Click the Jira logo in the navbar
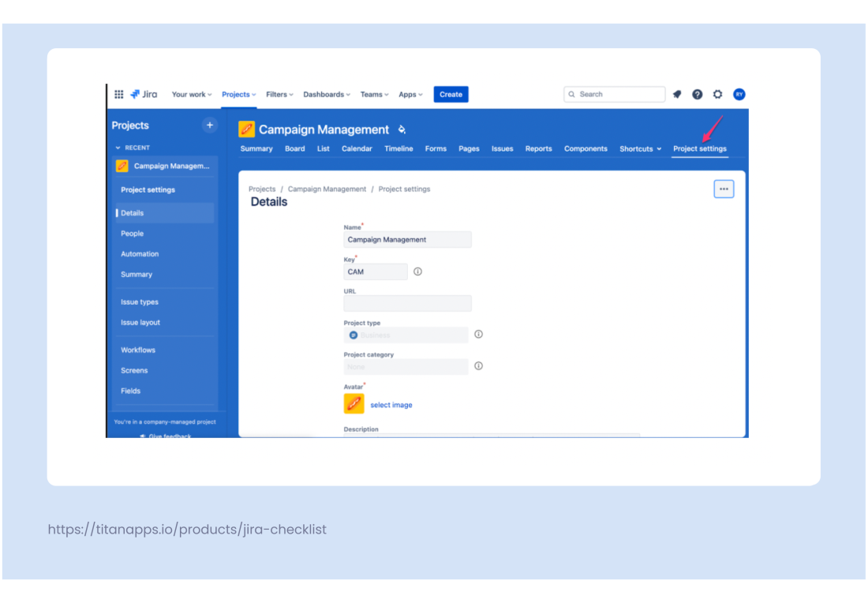 [x=144, y=94]
